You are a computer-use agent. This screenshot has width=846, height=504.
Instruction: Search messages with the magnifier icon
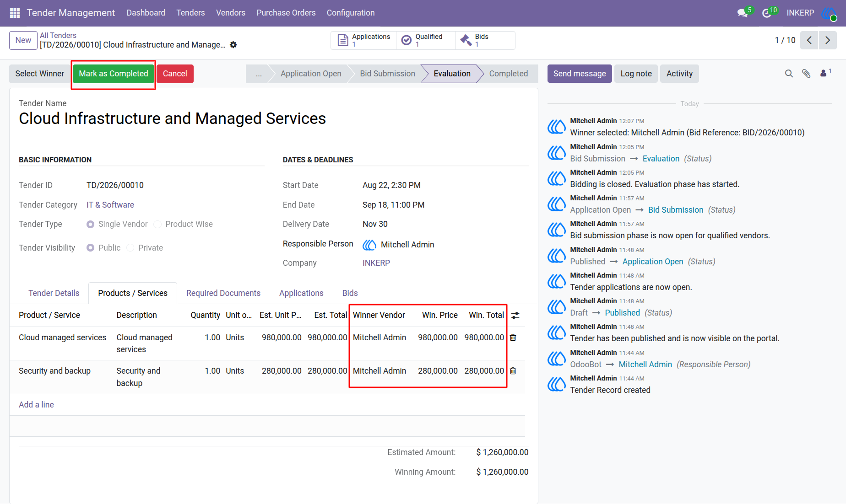coord(789,74)
